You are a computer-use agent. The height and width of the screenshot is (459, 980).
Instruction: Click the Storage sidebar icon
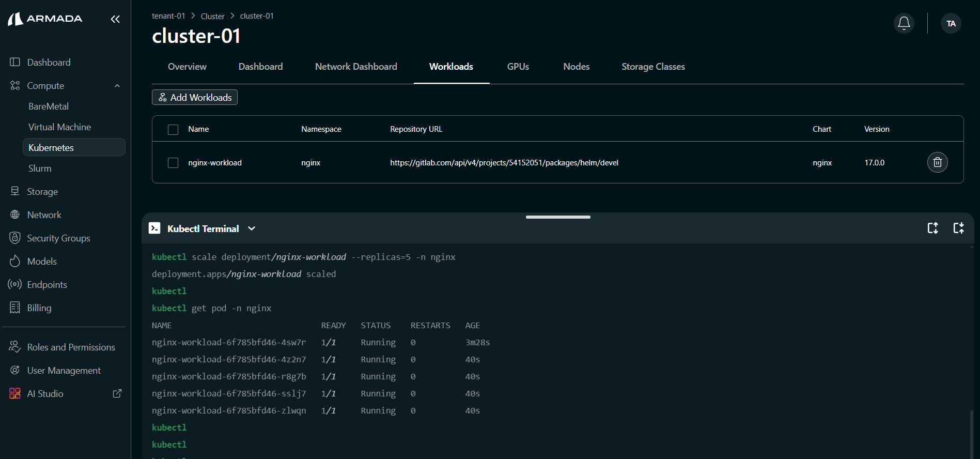[x=15, y=191]
